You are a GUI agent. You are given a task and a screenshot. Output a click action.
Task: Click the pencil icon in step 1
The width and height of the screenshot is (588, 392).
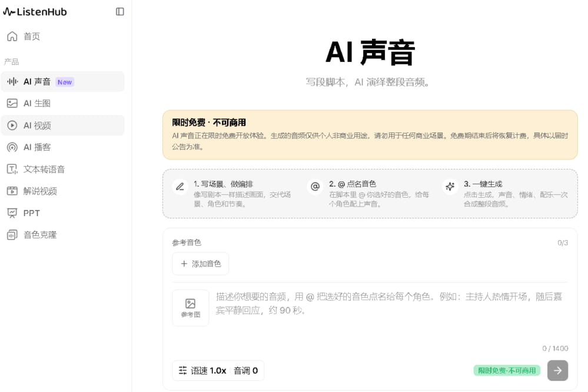tap(180, 186)
